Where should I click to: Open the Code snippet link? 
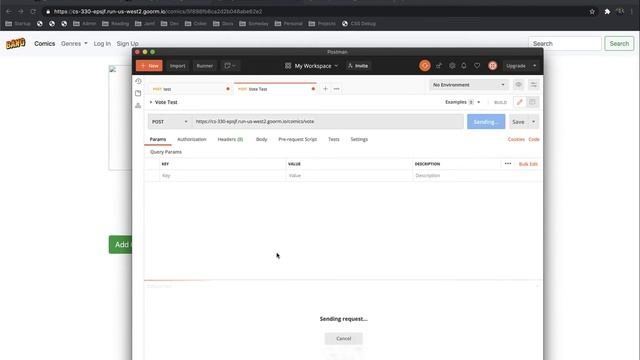(x=534, y=139)
